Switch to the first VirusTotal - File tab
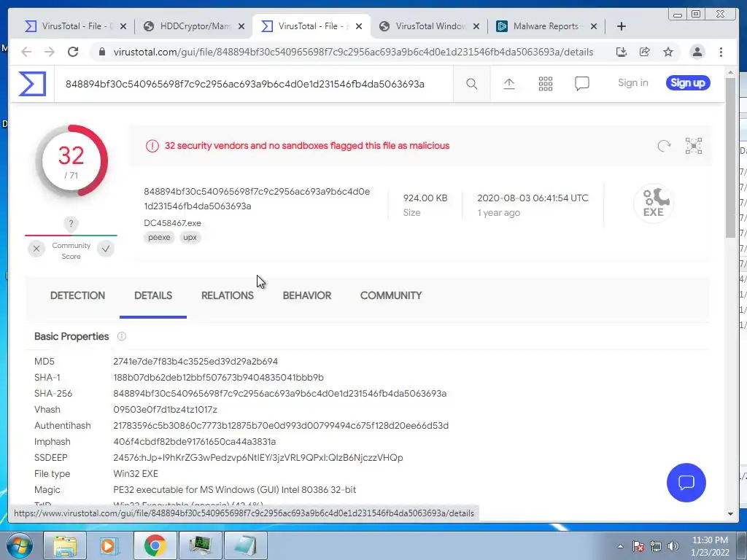Viewport: 747px width, 560px height. (x=75, y=26)
